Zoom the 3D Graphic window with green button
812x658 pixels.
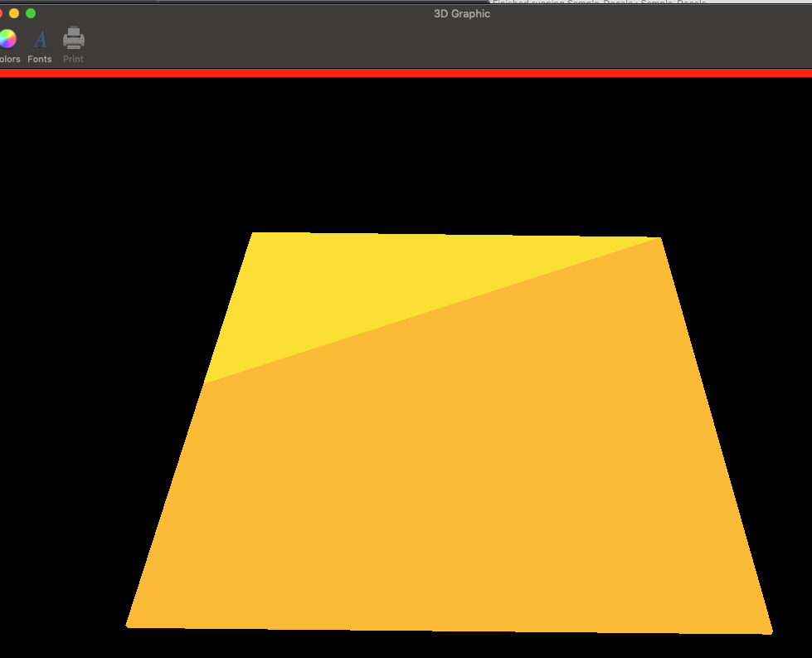pyautogui.click(x=31, y=13)
